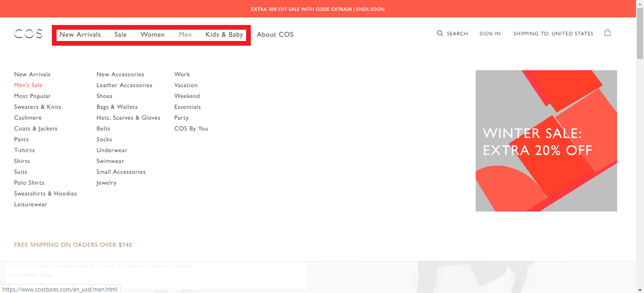Open Essentials edit link
The width and height of the screenshot is (644, 293).
coord(188,107)
